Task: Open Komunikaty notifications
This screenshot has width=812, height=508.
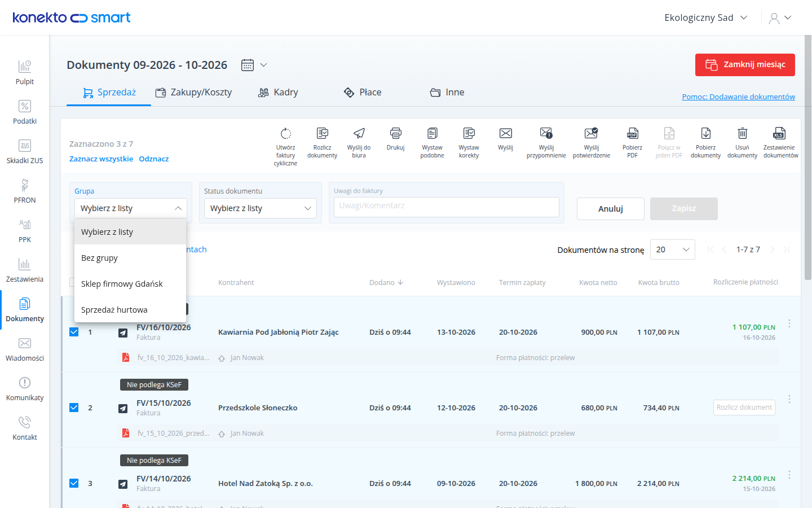Action: tap(25, 389)
